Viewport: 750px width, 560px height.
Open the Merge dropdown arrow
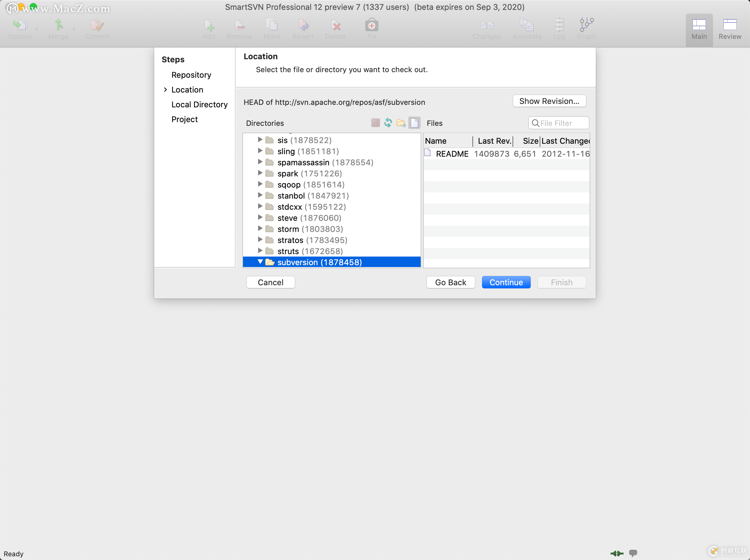(x=73, y=30)
